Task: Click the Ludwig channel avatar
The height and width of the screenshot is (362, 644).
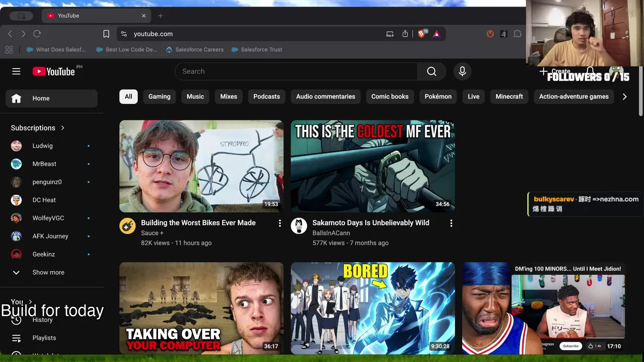Action: click(x=17, y=146)
